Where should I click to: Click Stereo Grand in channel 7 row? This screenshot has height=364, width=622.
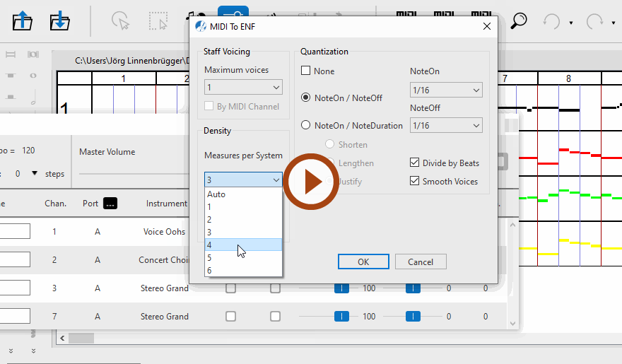(165, 317)
